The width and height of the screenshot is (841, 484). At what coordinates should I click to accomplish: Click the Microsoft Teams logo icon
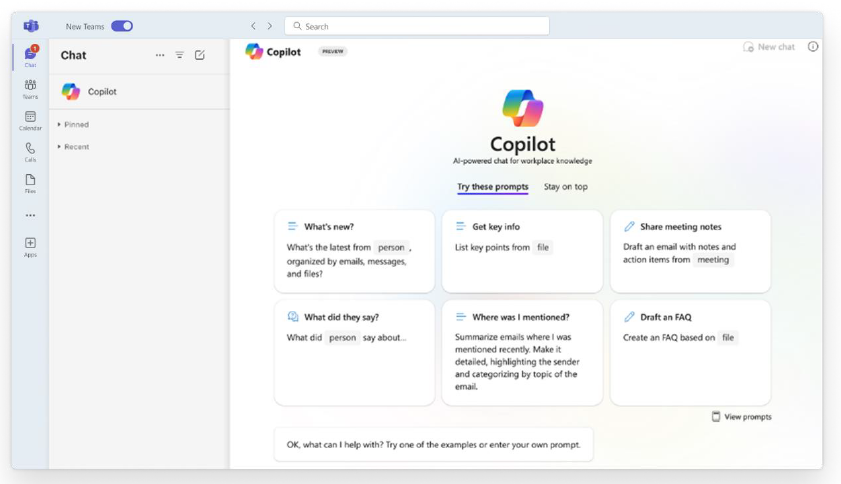pyautogui.click(x=31, y=26)
